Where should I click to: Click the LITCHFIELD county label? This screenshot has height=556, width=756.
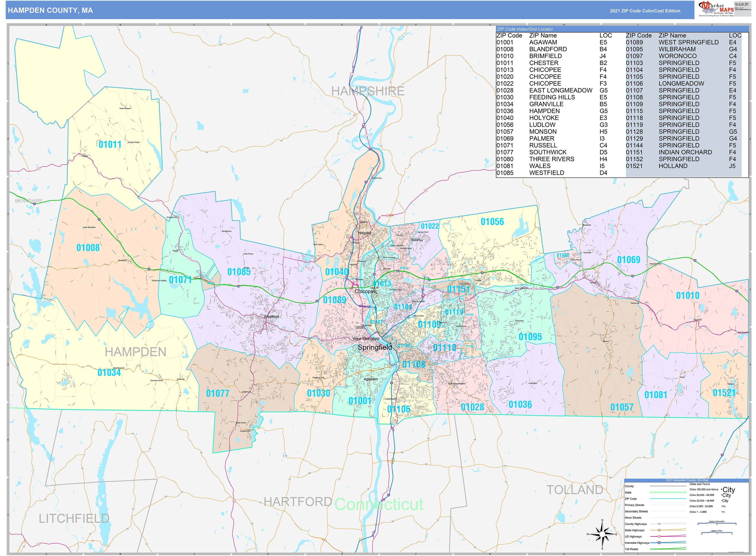coord(74,519)
